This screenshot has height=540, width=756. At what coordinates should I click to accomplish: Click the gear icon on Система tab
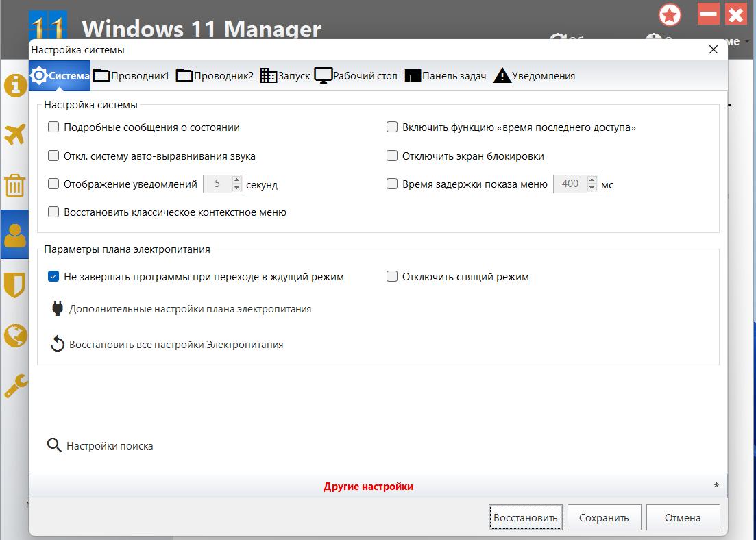[39, 75]
